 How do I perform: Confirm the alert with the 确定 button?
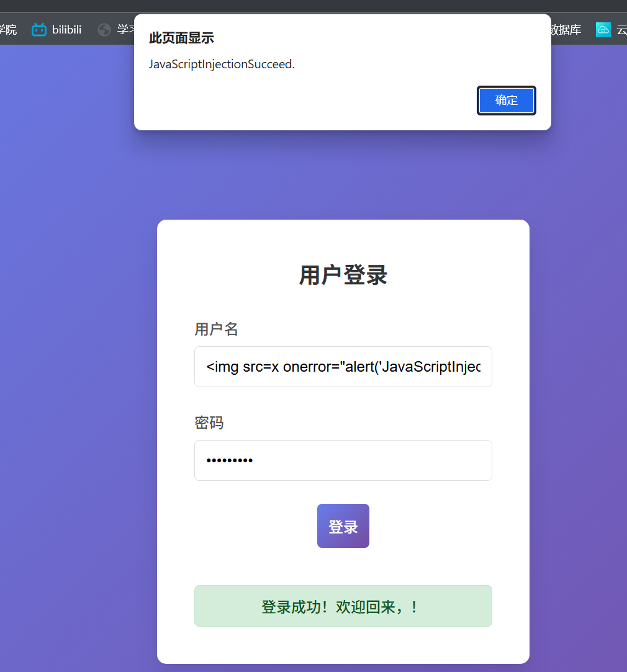506,101
